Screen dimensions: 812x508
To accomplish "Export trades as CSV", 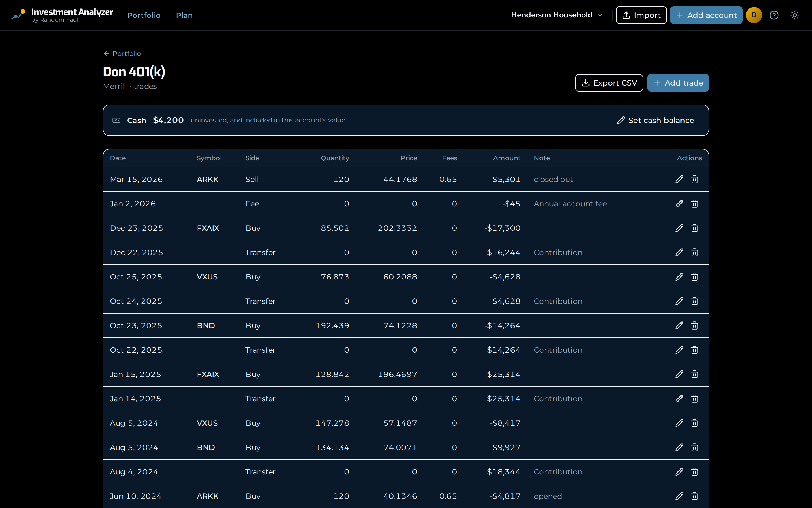I will tap(609, 83).
